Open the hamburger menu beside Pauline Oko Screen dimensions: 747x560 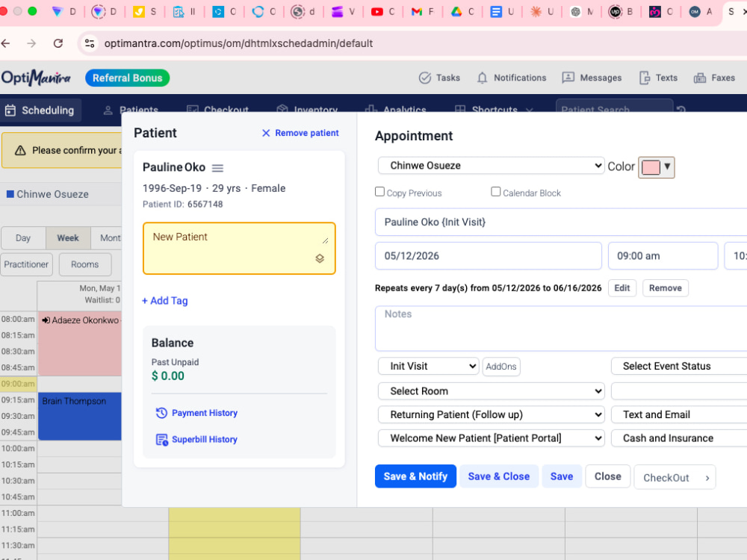pyautogui.click(x=217, y=168)
